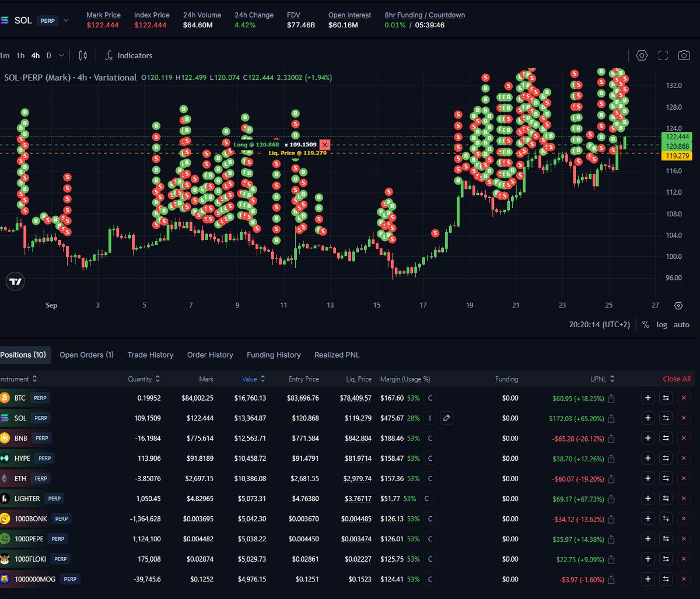Toggle BTC margin mode C button

(430, 398)
